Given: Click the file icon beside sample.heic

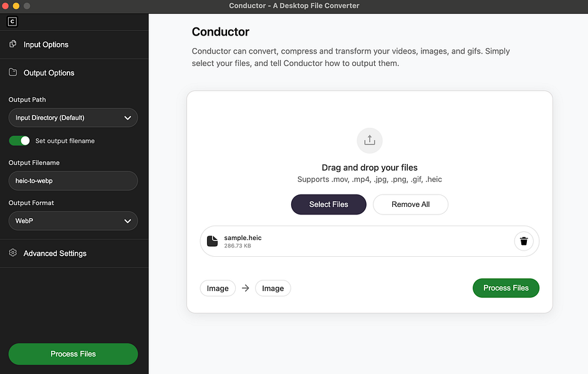Looking at the screenshot, I should point(212,241).
